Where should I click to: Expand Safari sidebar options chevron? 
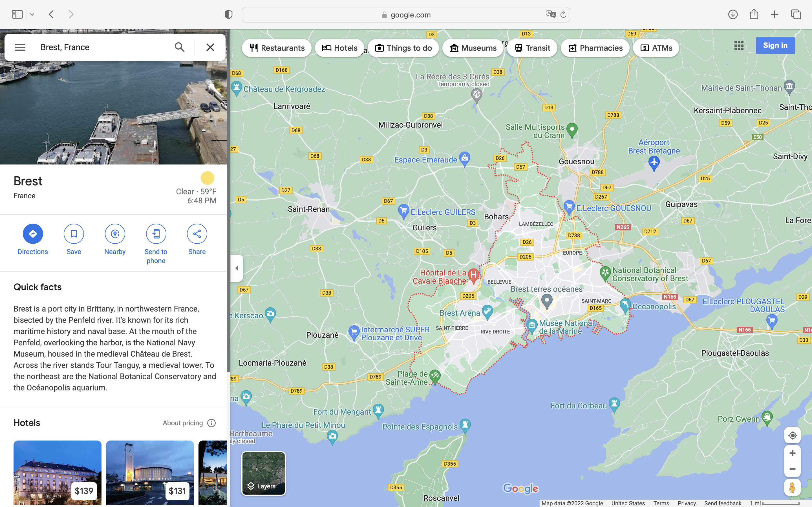pos(32,14)
